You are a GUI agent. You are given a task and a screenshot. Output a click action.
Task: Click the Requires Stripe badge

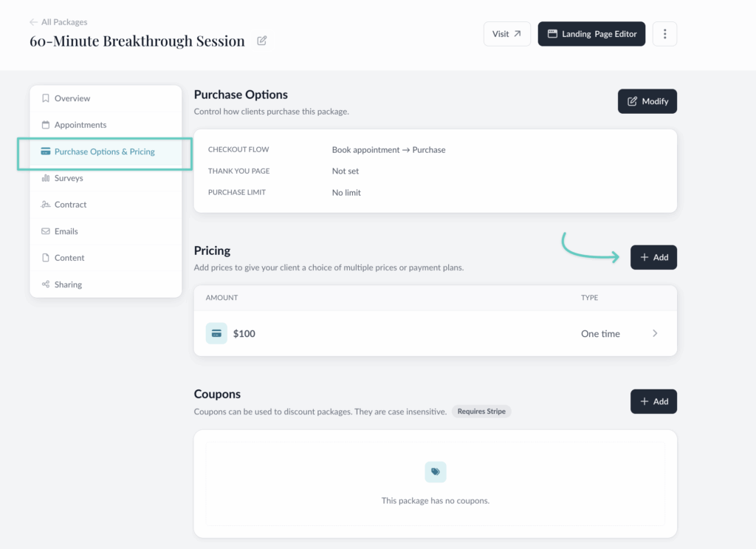[x=481, y=412]
